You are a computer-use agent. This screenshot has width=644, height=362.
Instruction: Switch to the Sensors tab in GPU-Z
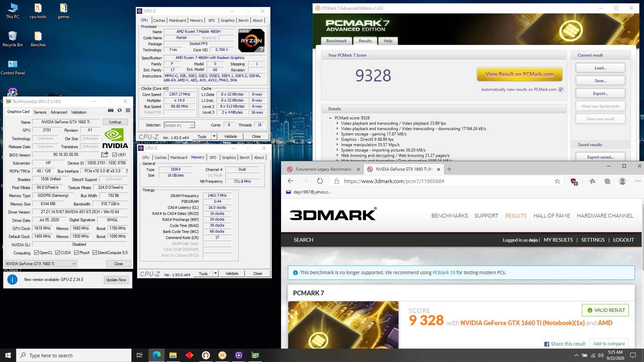pos(40,112)
